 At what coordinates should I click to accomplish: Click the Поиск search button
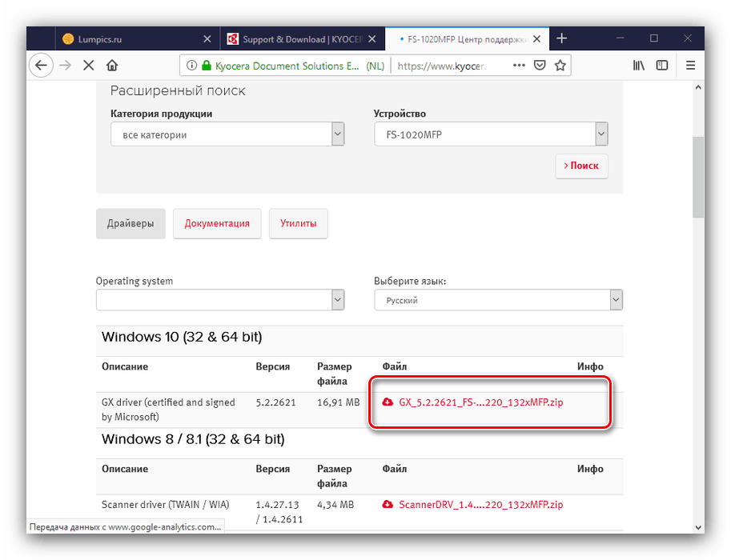582,166
